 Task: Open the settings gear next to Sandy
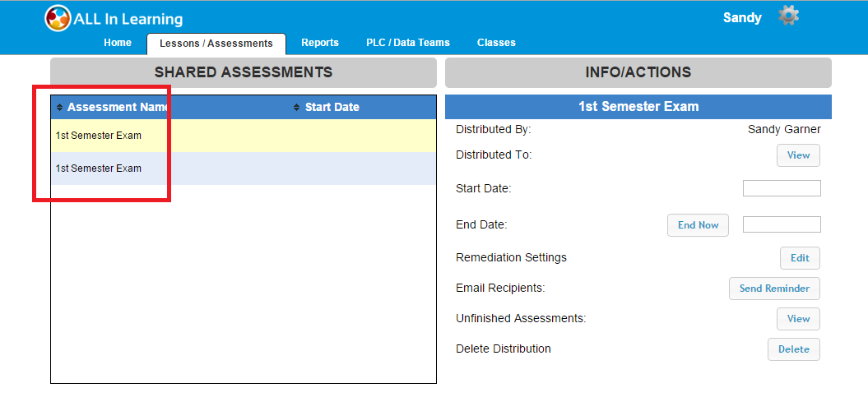788,16
